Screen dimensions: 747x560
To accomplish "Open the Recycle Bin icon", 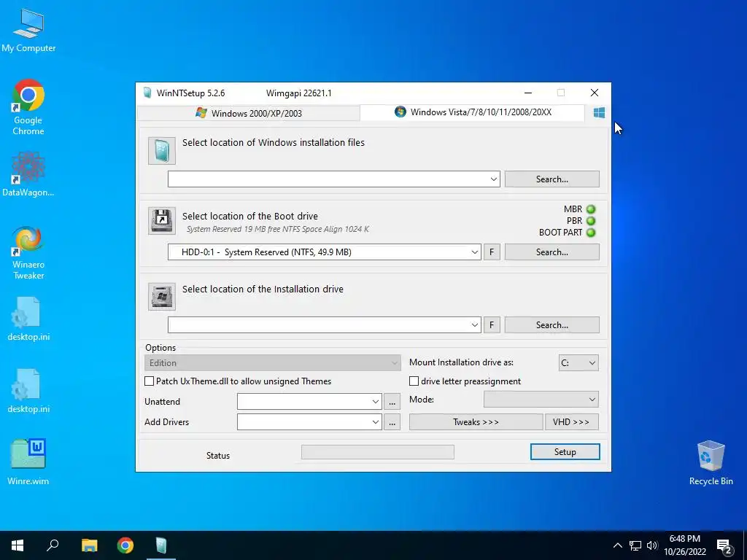I will click(x=711, y=463).
